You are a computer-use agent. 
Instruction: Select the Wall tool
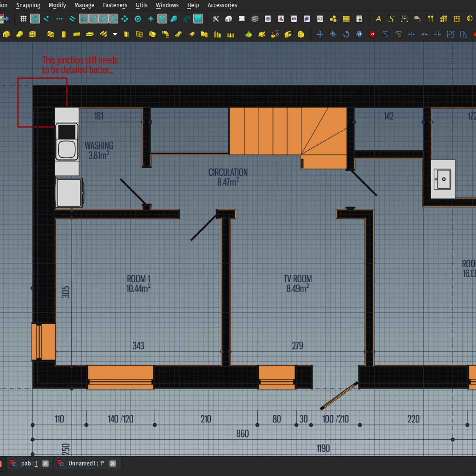pyautogui.click(x=50, y=34)
